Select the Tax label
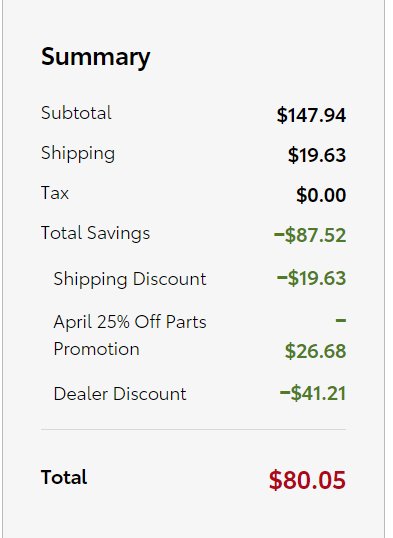Viewport: 393px width, 538px height. [55, 193]
